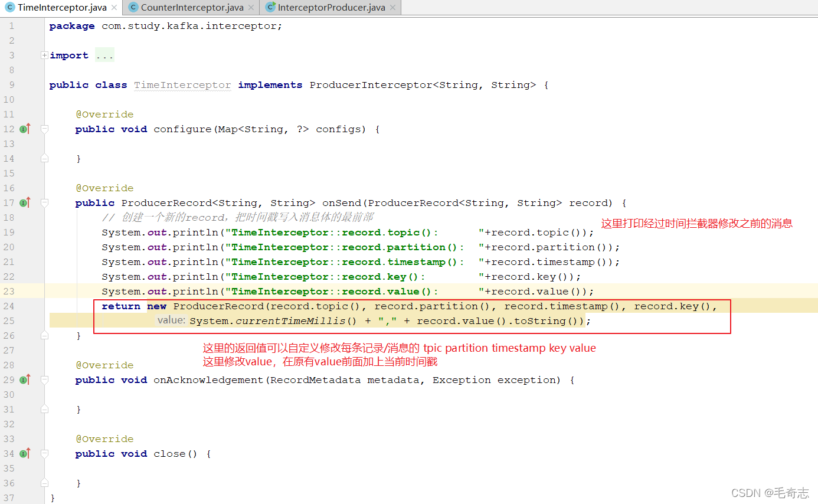
Task: Click ProducerRecord constructor call on line 24
Action: pyautogui.click(x=218, y=306)
